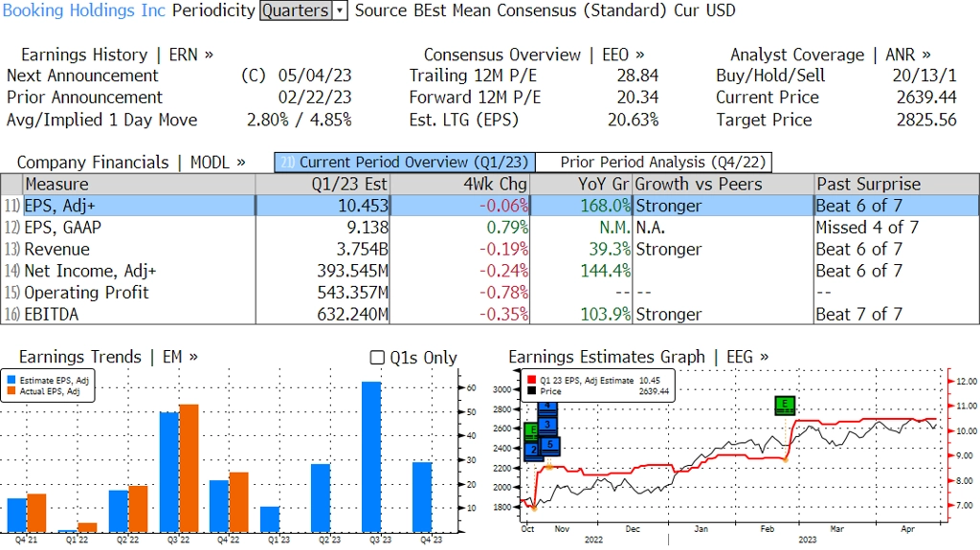The image size is (980, 550).
Task: Open Consensus Overview EEO link
Action: 534,55
